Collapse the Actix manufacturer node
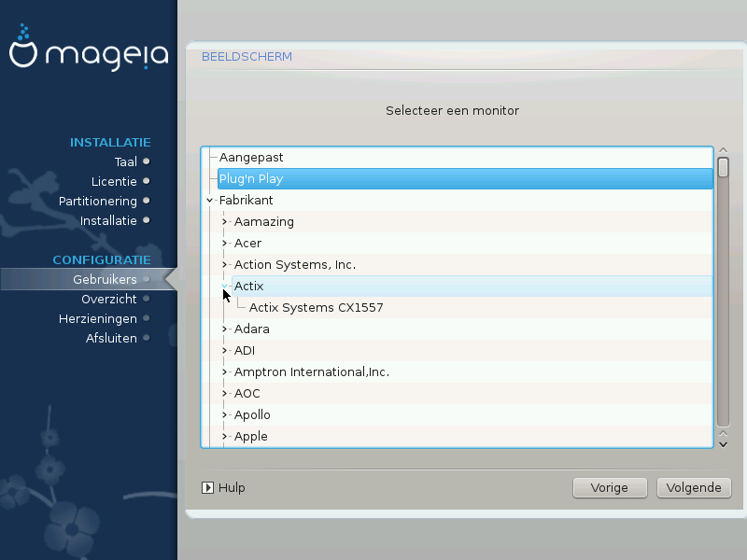This screenshot has width=747, height=560. pos(225,287)
